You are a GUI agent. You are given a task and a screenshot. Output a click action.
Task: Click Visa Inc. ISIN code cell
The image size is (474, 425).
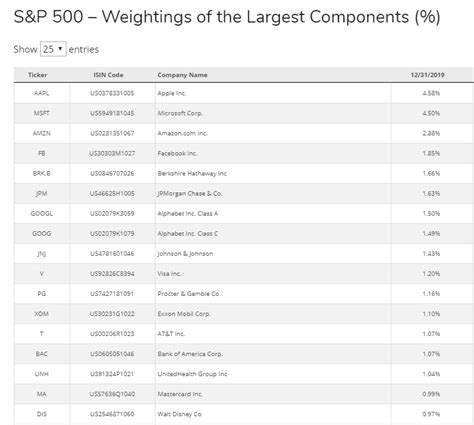(112, 274)
